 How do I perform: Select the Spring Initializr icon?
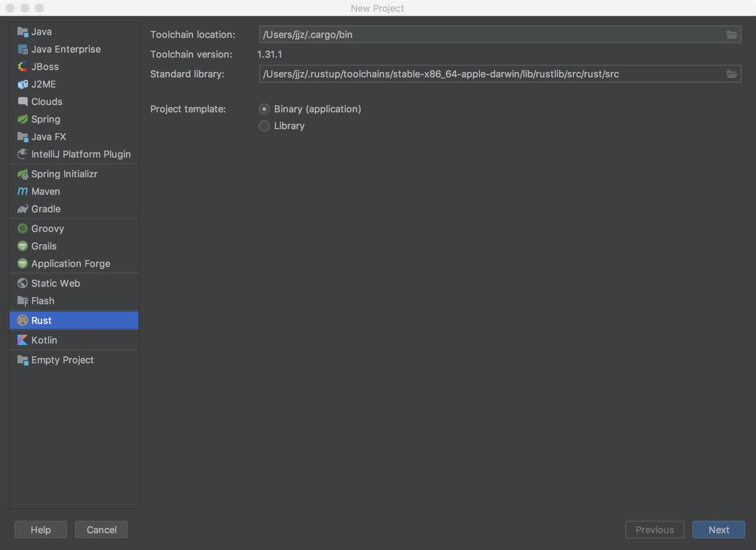23,174
